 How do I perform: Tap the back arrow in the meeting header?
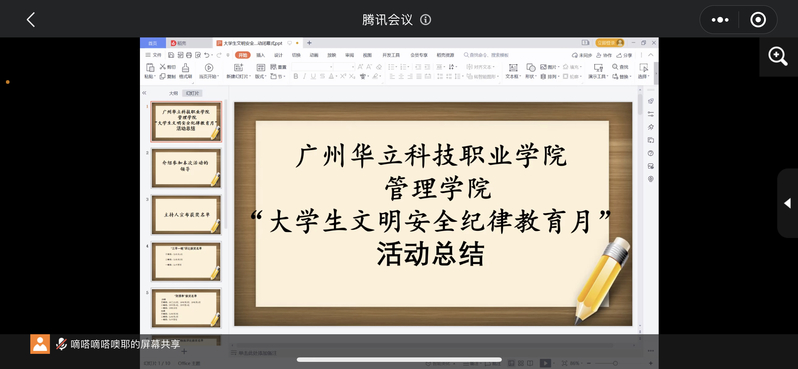click(x=31, y=20)
